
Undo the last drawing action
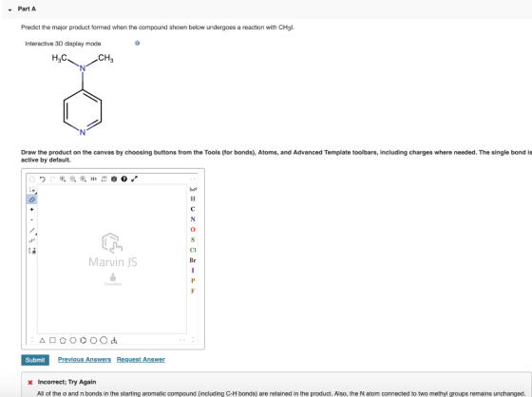pos(42,179)
